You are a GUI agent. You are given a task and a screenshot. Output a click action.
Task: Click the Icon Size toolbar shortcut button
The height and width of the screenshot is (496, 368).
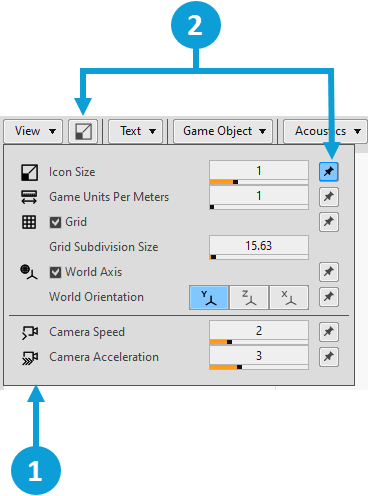[x=83, y=131]
